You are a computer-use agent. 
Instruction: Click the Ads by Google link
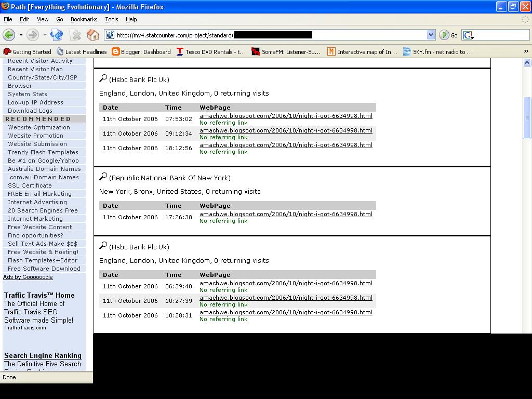28,277
